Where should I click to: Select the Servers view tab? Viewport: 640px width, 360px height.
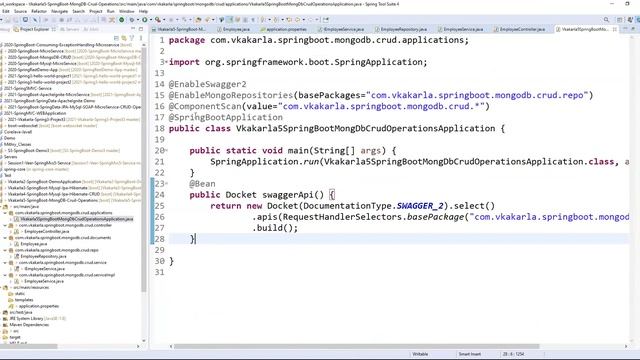[69, 29]
